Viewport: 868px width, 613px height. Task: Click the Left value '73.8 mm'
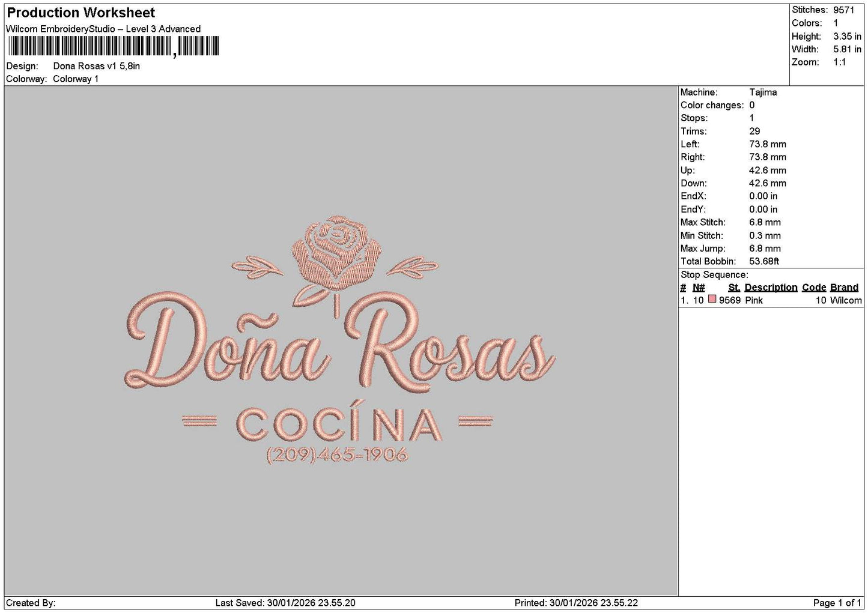click(768, 144)
